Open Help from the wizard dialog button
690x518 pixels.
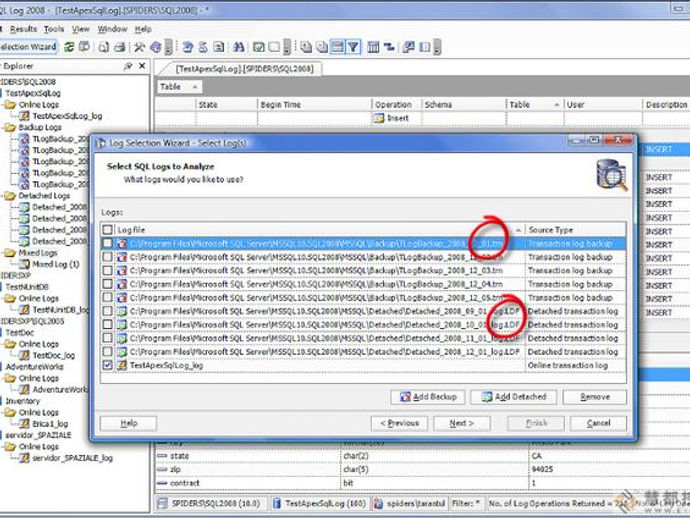128,423
